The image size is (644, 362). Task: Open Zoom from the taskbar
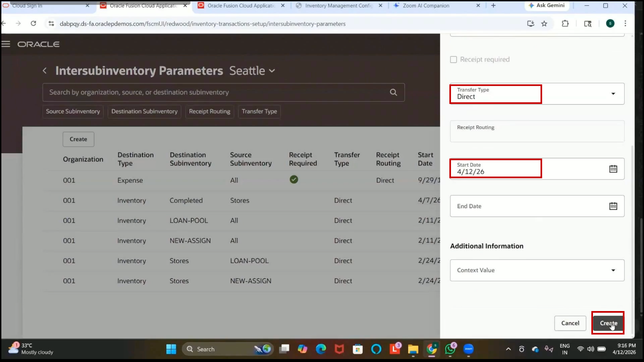point(469,349)
